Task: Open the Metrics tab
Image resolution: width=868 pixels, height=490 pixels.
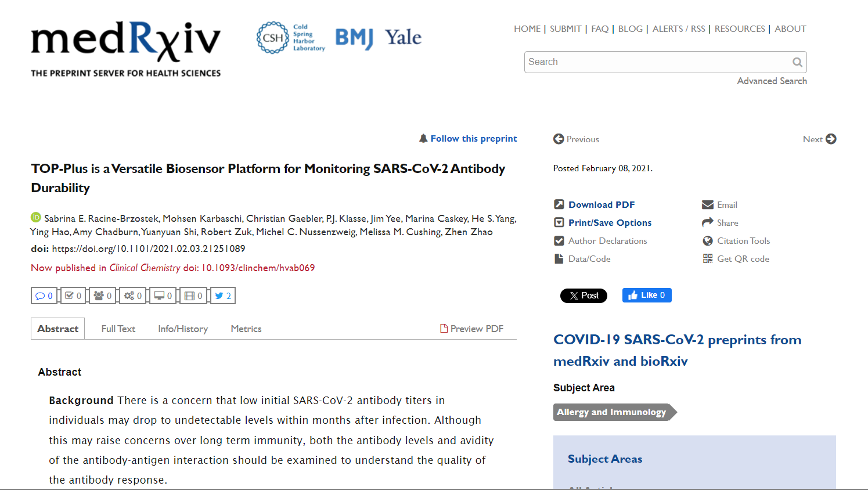Action: click(x=246, y=329)
